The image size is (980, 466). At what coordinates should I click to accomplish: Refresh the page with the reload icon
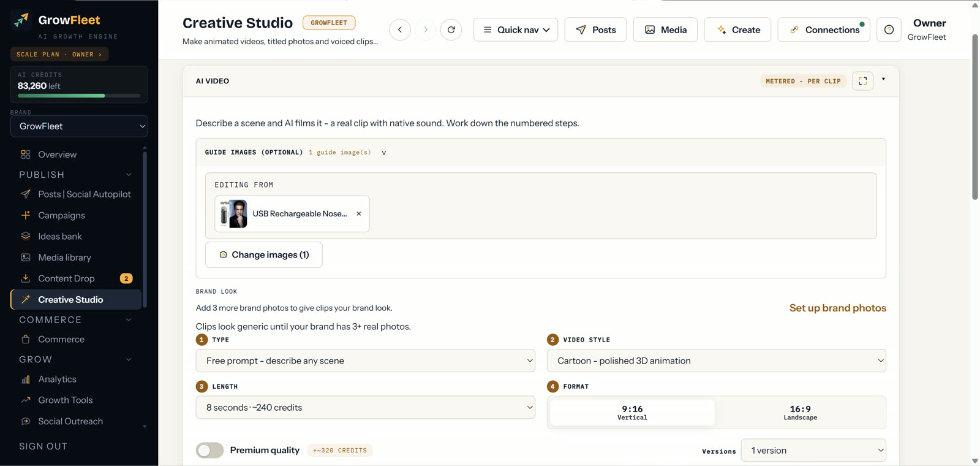click(x=451, y=29)
